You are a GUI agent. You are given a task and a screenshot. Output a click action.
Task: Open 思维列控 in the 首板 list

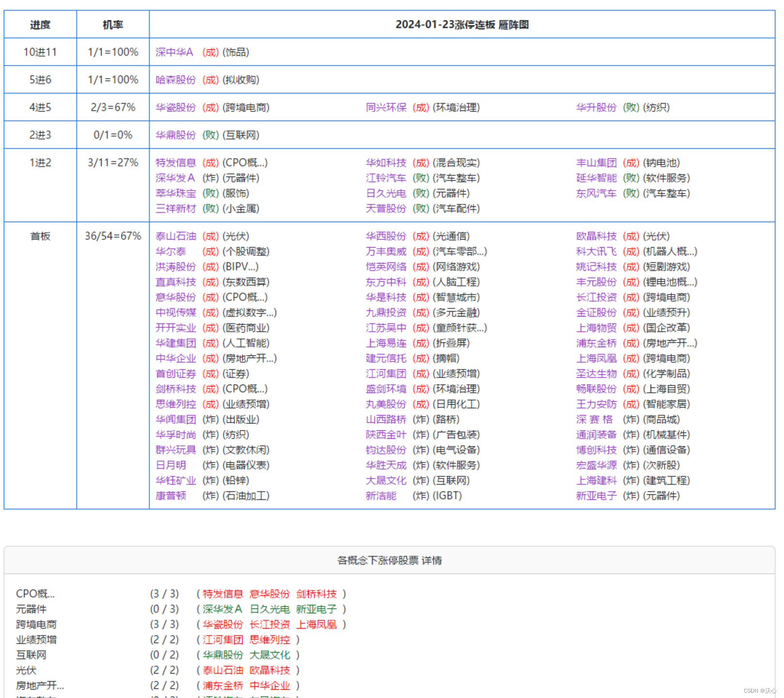click(176, 404)
